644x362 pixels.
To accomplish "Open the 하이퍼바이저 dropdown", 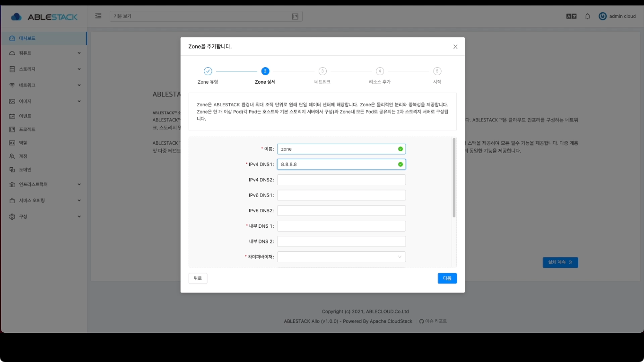I will pos(341,257).
